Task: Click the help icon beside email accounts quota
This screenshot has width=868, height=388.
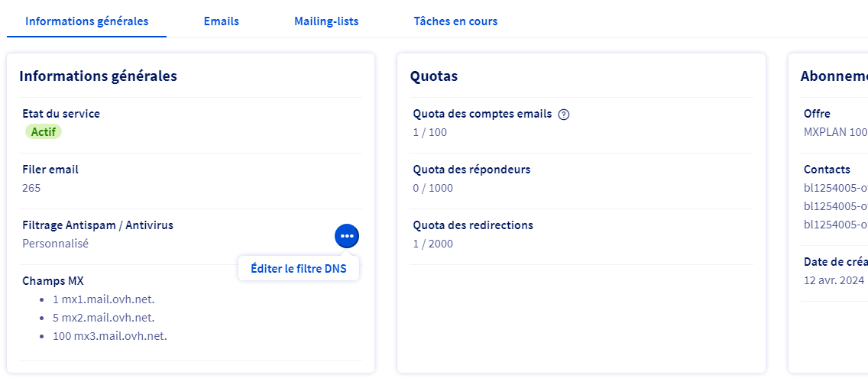Action: 564,115
